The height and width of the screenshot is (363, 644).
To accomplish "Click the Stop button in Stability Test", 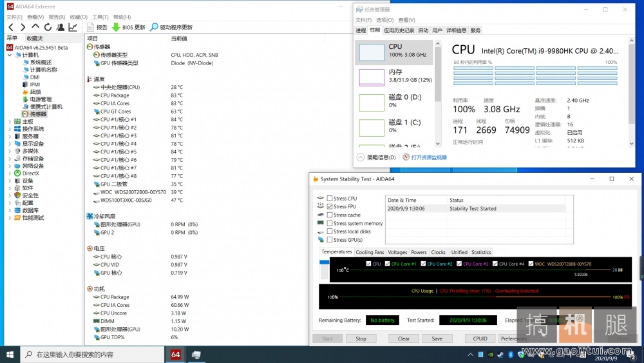I will click(361, 338).
